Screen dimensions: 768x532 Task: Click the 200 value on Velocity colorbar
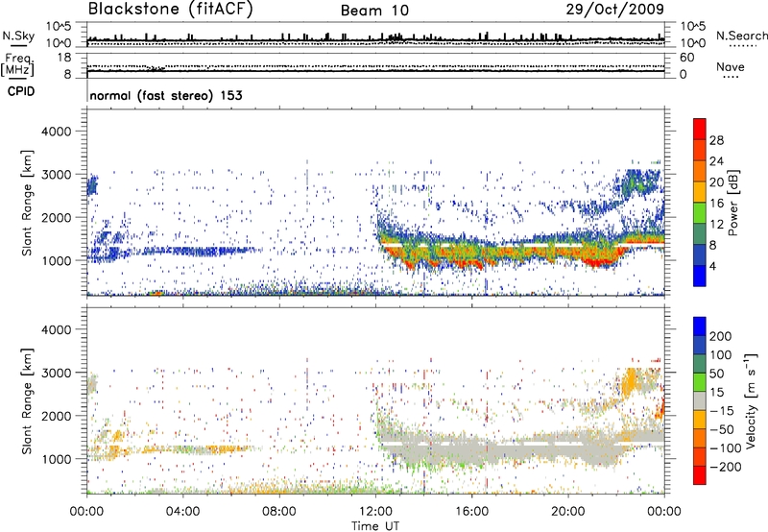[x=721, y=336]
